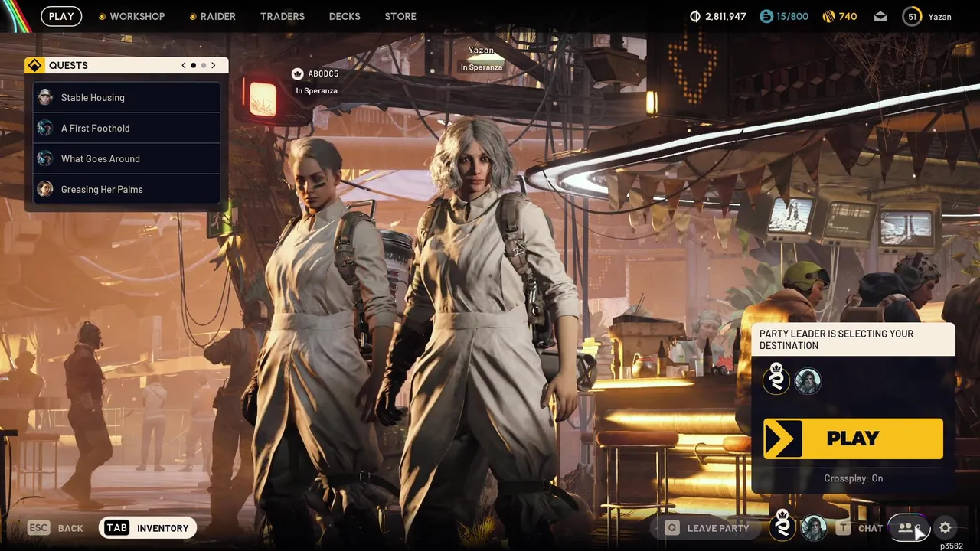The height and width of the screenshot is (551, 980).
Task: Click the level 51 progress ring
Action: (x=912, y=16)
